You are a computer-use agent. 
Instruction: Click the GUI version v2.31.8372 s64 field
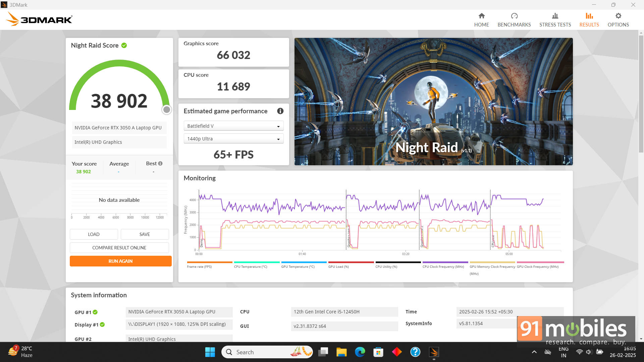click(x=344, y=326)
